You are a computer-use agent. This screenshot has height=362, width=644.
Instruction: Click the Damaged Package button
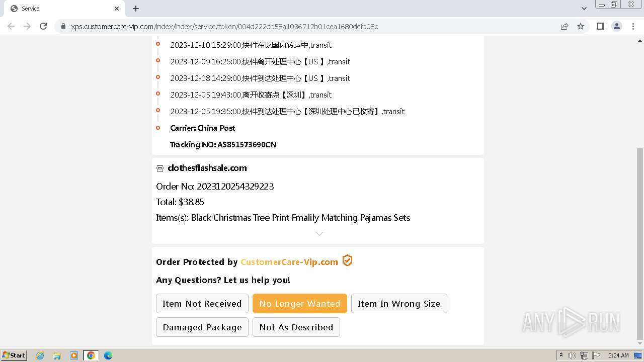click(x=202, y=327)
